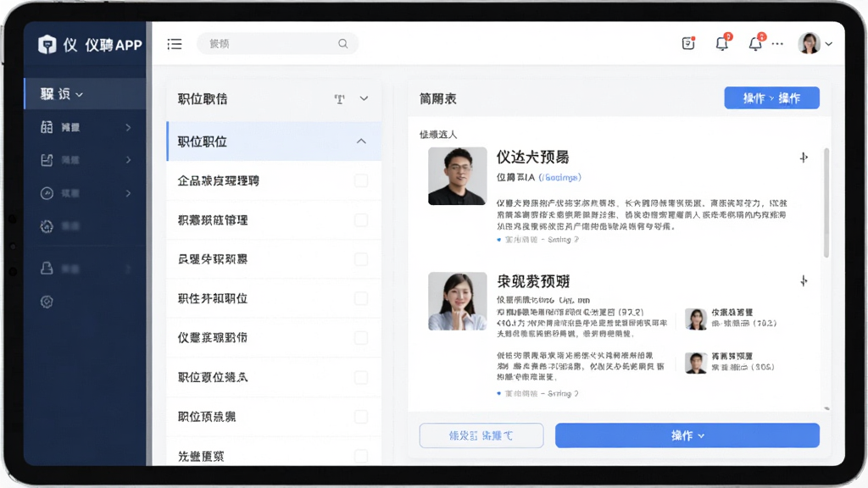Viewport: 868px width, 488px height.
Task: Click the blue 操作 button at top right
Action: pyautogui.click(x=771, y=98)
